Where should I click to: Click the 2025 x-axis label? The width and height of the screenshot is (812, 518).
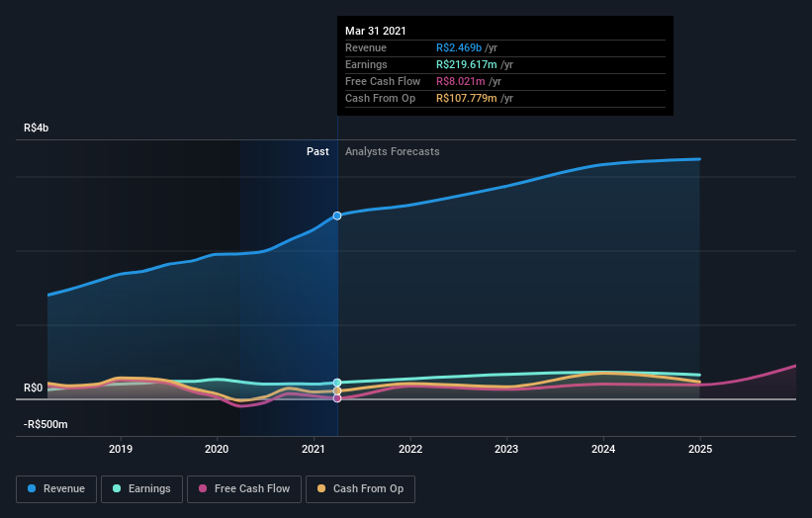coord(700,449)
